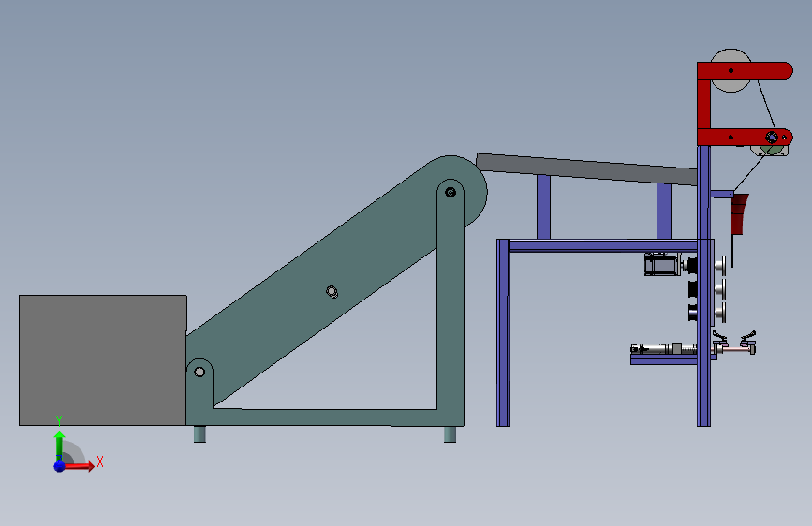
Task: Select the tall blue vertical post
Action: pos(703,285)
